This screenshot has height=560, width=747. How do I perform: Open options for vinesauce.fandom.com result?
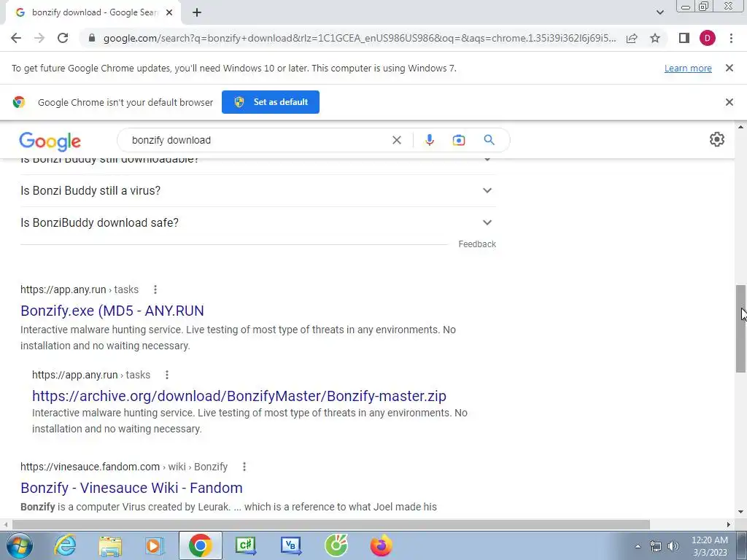pos(244,467)
